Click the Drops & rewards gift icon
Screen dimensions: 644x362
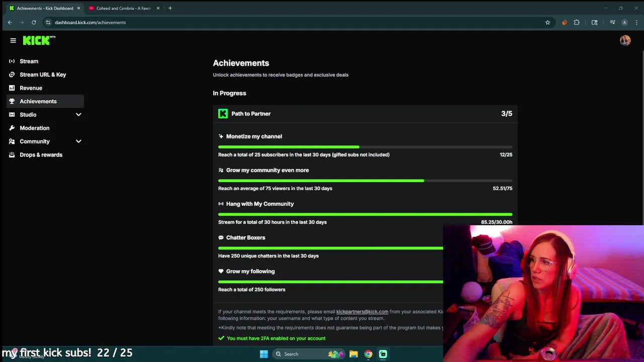[12, 155]
